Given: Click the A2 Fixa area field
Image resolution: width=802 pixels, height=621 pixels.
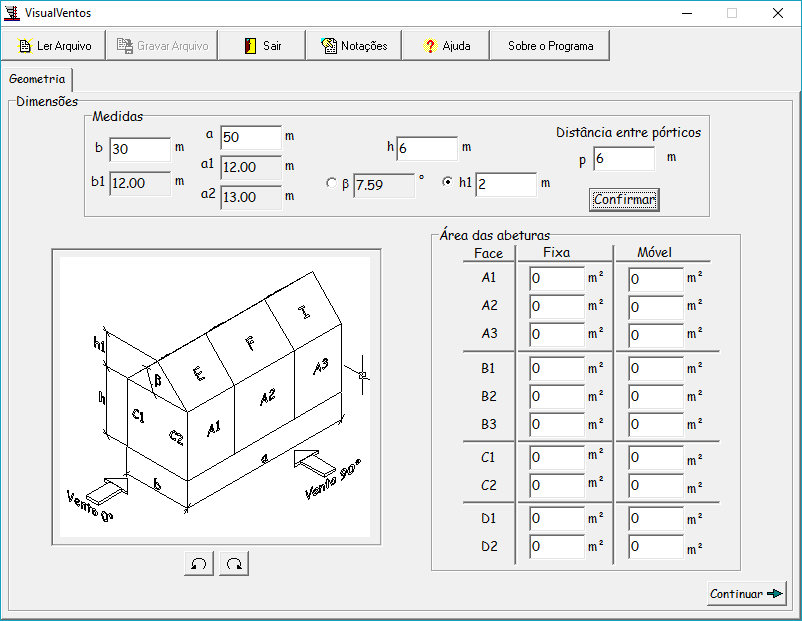Looking at the screenshot, I should 557,306.
